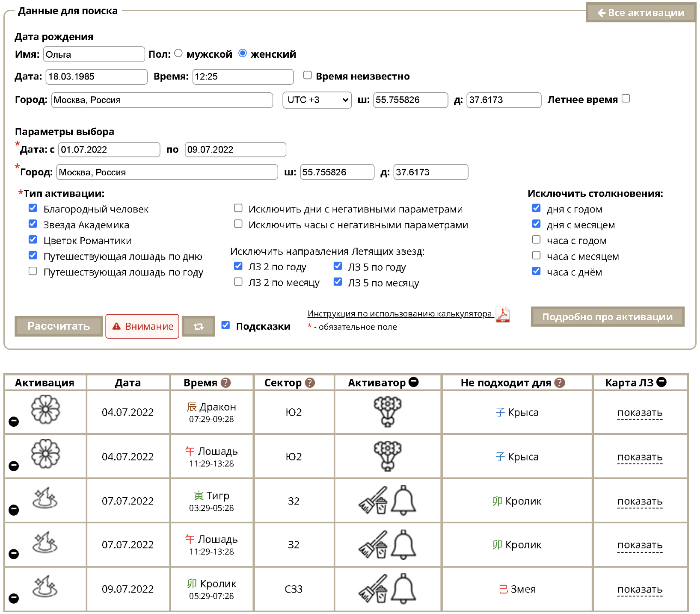Click start date field 01.07.2022
Screen dimensions: 700x614
(x=109, y=150)
